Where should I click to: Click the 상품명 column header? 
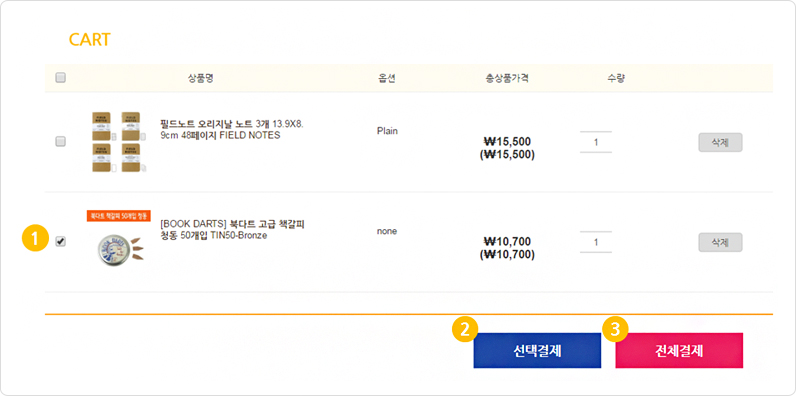pyautogui.click(x=204, y=78)
